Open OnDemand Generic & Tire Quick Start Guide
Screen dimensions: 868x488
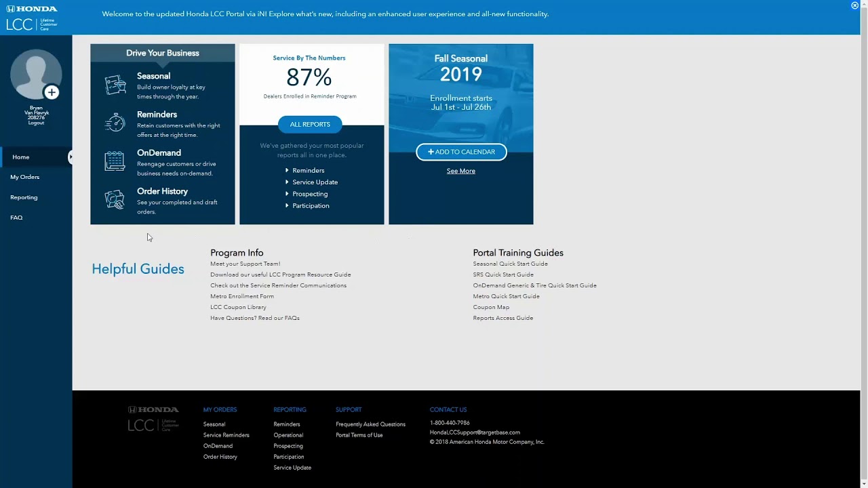coord(534,285)
